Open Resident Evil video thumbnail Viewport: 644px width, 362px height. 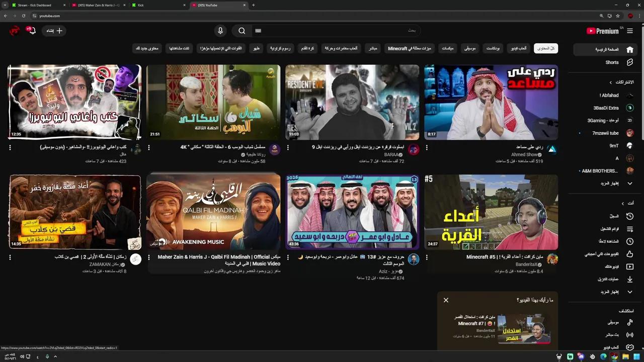point(352,102)
